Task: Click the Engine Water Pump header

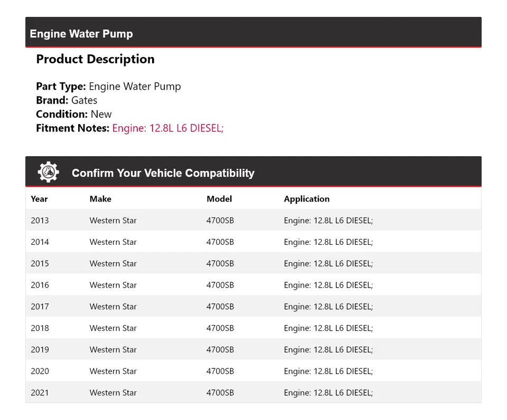Action: pyautogui.click(x=81, y=34)
